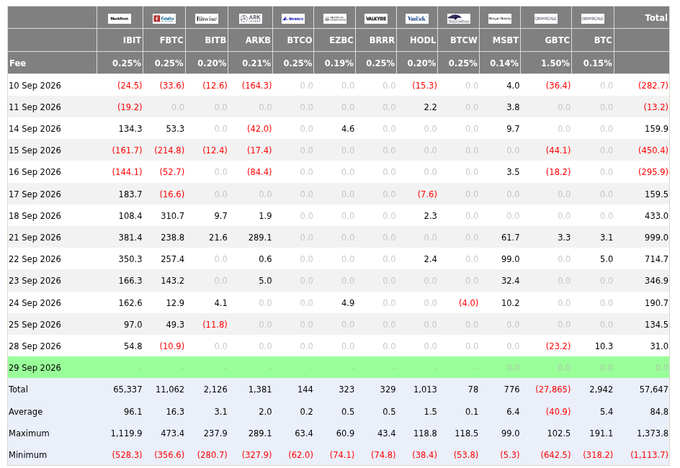Click the 1.50% fee under GBTC

(555, 63)
